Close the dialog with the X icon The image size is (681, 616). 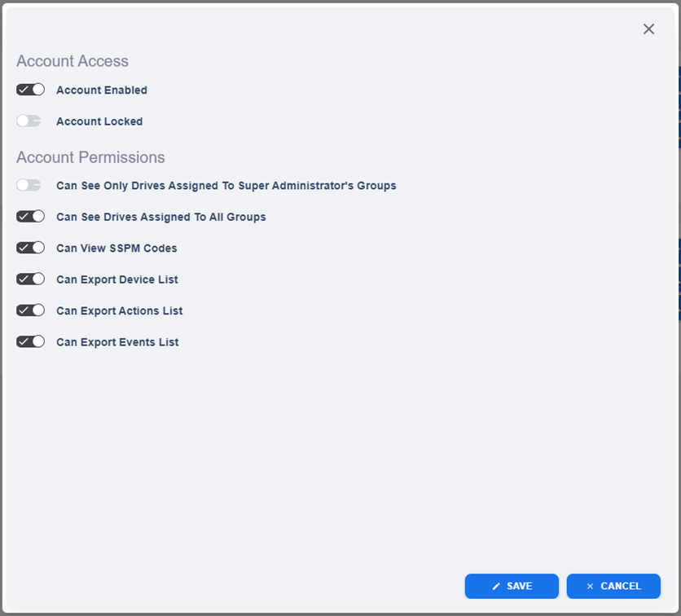tap(648, 29)
